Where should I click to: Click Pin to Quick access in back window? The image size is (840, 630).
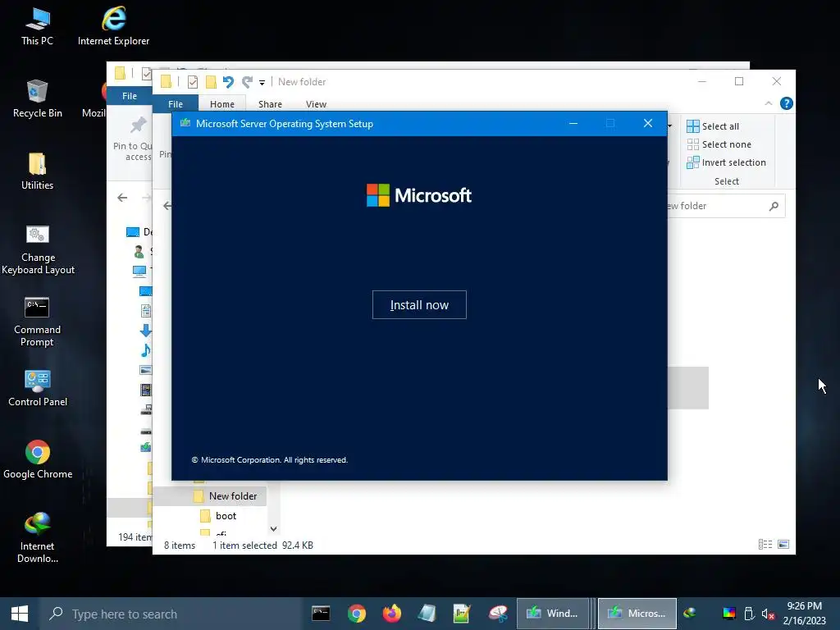point(133,139)
